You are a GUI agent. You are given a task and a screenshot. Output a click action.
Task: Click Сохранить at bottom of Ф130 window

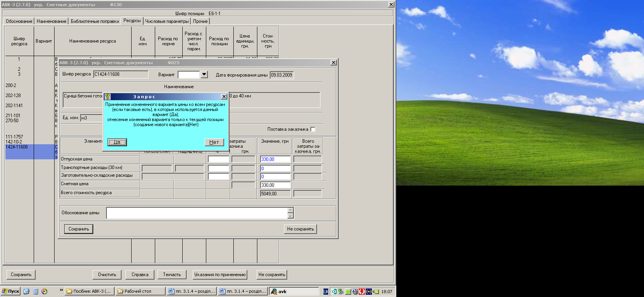21,275
